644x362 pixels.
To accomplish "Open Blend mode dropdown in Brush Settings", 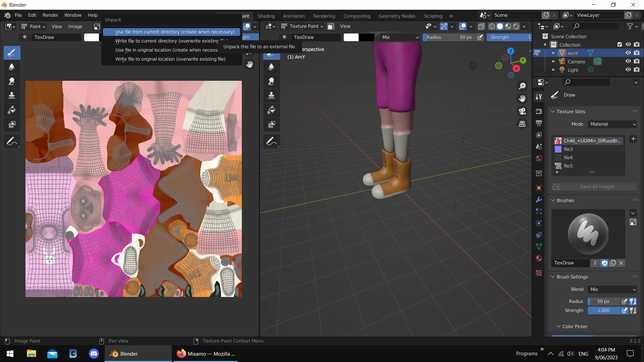I will (x=612, y=289).
